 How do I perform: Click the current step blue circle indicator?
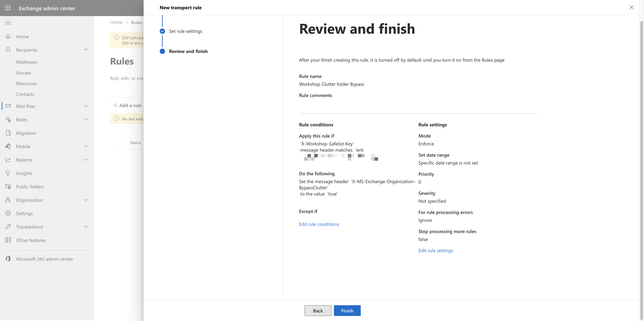point(162,51)
